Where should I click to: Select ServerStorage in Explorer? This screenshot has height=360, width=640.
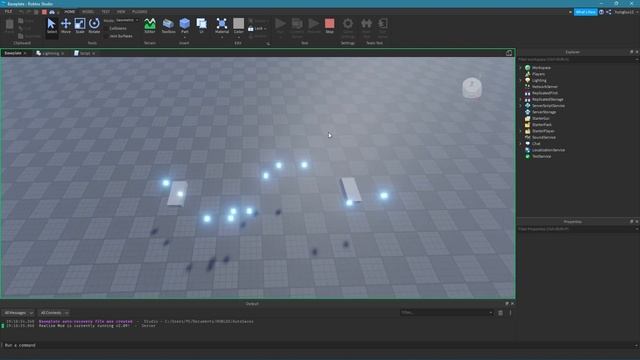point(544,112)
